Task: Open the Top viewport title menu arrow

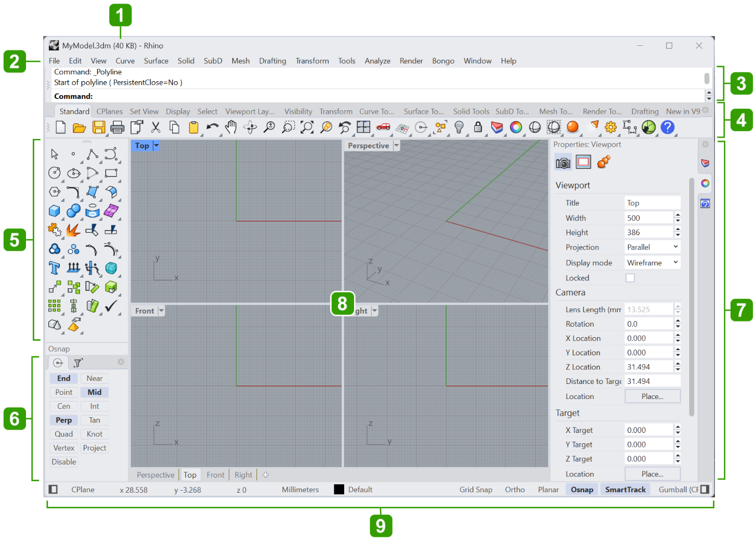Action: coord(157,146)
